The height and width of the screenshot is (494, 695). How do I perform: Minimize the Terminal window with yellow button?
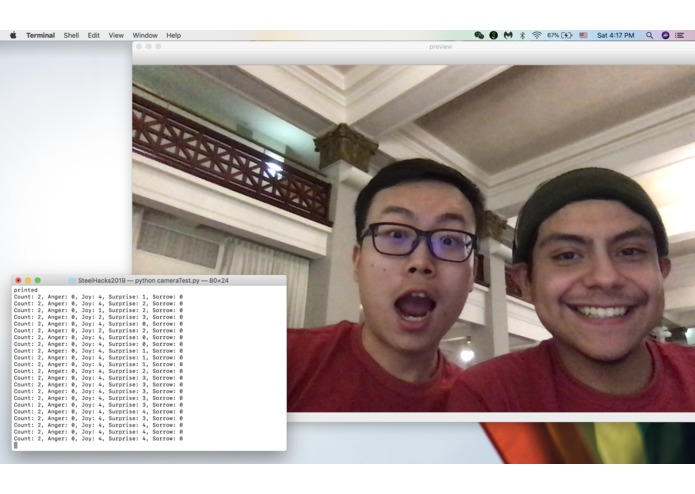pos(28,280)
